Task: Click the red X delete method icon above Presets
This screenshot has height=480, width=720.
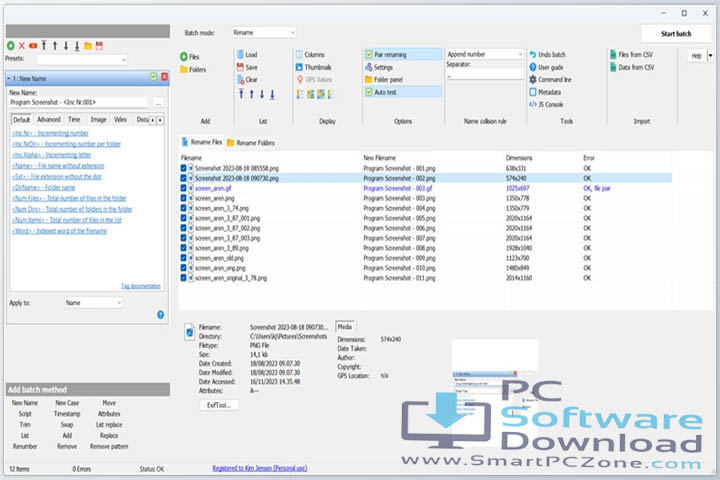Action: (x=22, y=45)
